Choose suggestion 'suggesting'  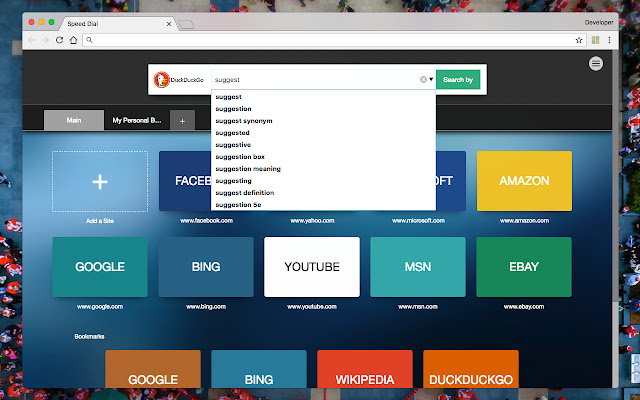click(323, 181)
